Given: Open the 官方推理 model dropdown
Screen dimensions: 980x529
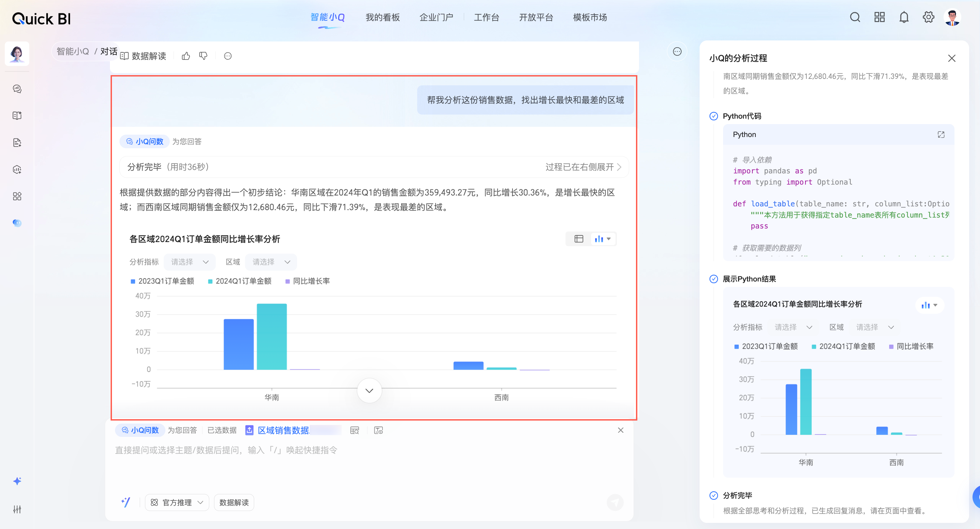Looking at the screenshot, I should pos(177,502).
